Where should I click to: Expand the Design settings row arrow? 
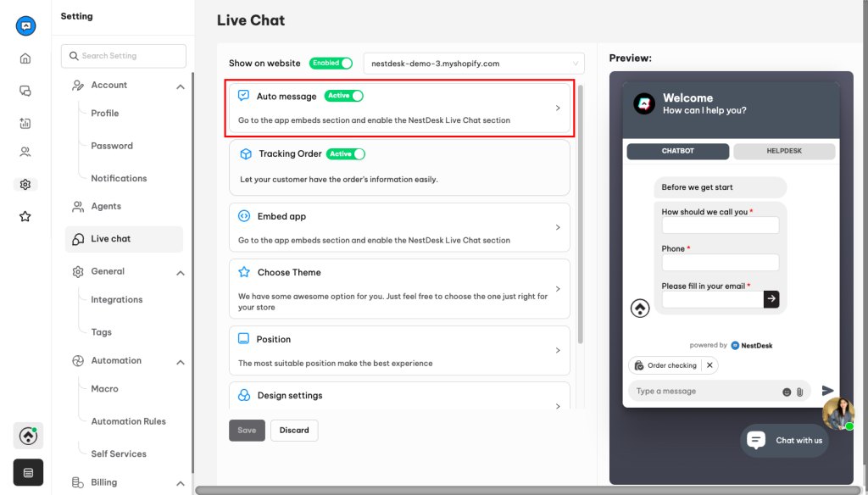pyautogui.click(x=558, y=406)
